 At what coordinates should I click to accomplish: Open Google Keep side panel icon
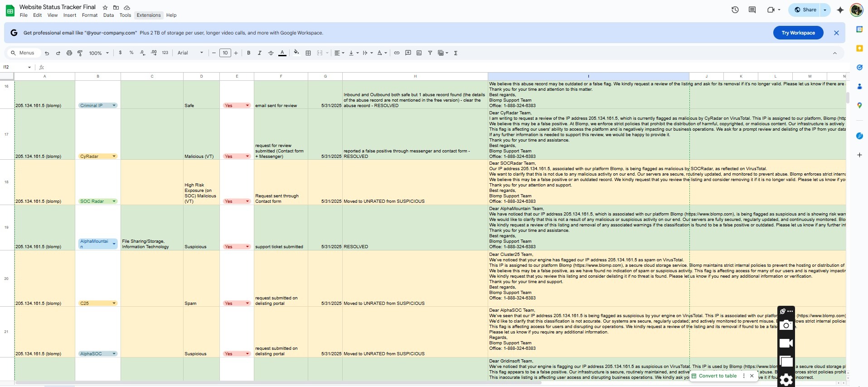pos(859,48)
